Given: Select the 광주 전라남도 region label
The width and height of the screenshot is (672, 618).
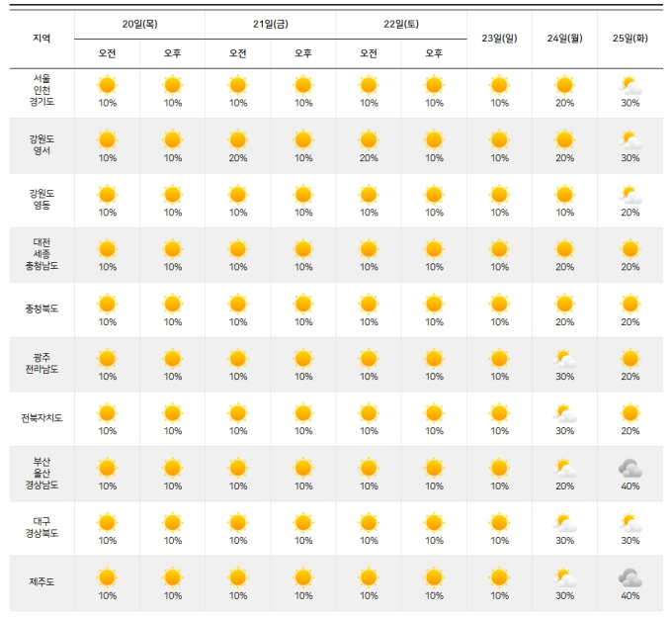Looking at the screenshot, I should click(42, 363).
